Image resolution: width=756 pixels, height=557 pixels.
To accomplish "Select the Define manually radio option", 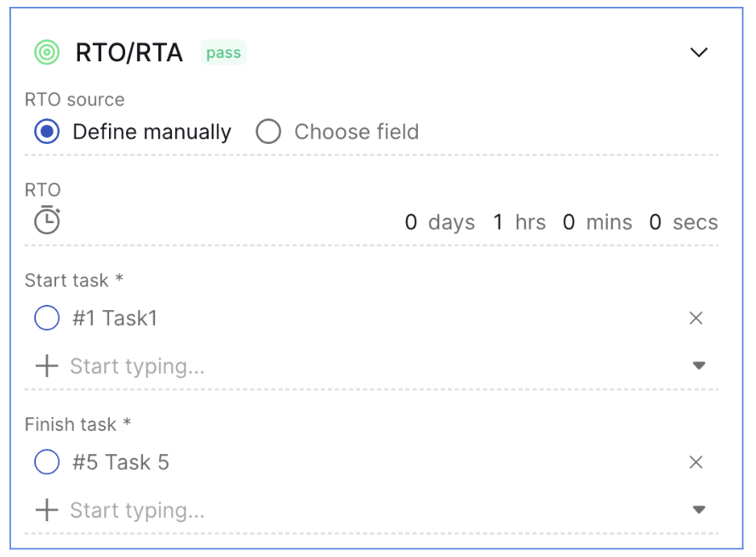I will pos(47,132).
